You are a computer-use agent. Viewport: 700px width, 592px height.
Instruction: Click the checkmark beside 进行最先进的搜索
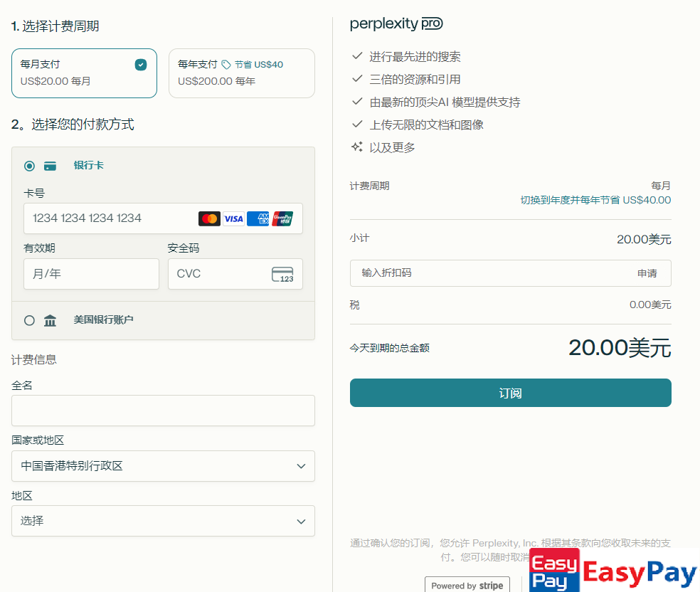click(x=357, y=55)
